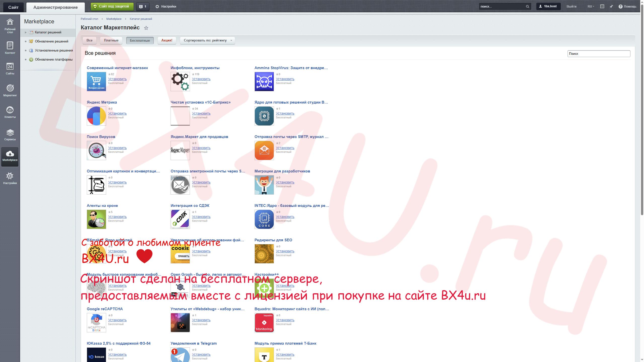
Task: Click Установить for Уведомления в Telegram
Action: click(x=201, y=354)
